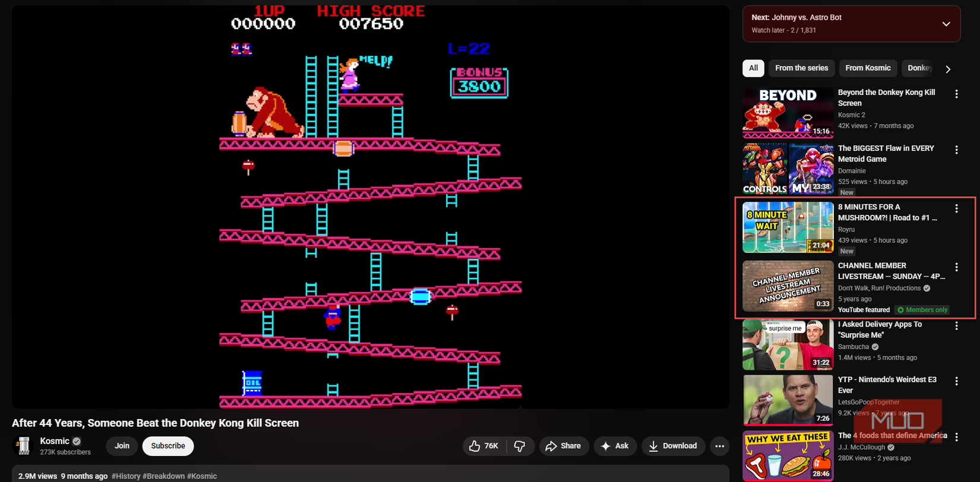Open Domainie channel link
The image size is (980, 482).
point(852,171)
